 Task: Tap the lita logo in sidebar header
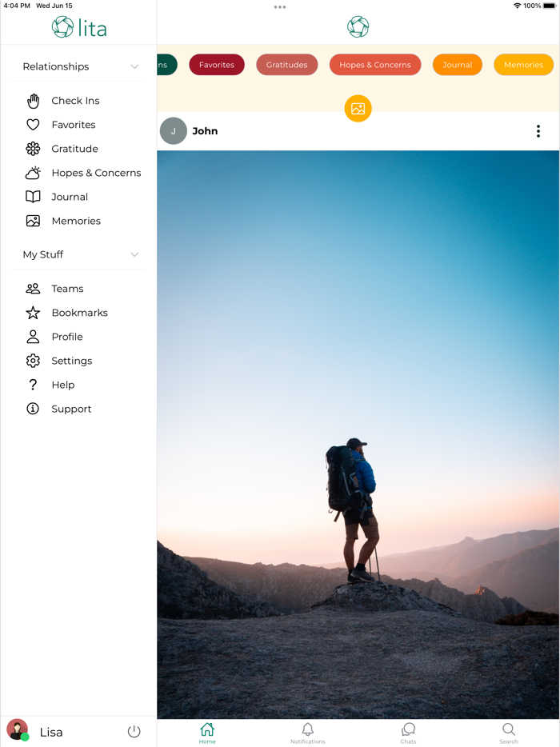(79, 27)
